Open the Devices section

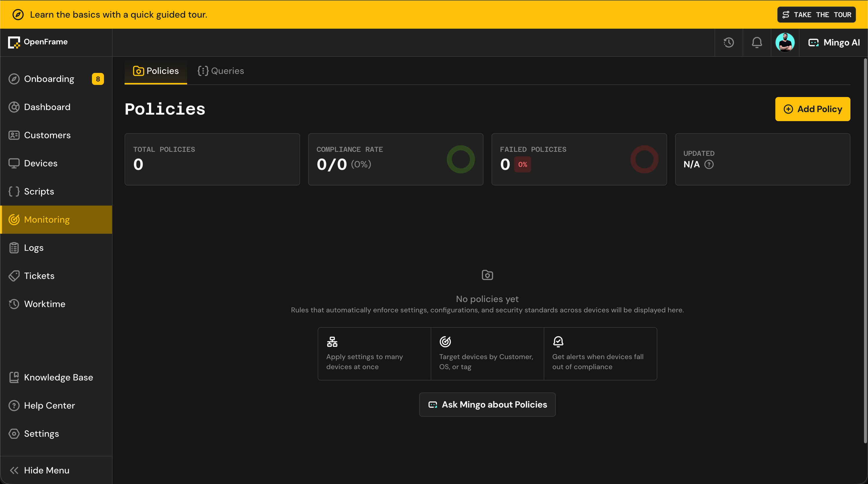pyautogui.click(x=56, y=163)
